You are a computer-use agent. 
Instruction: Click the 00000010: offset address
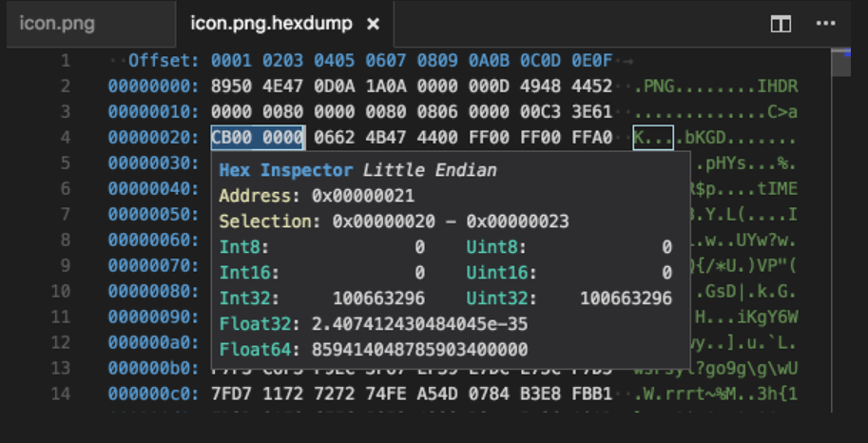tap(153, 112)
